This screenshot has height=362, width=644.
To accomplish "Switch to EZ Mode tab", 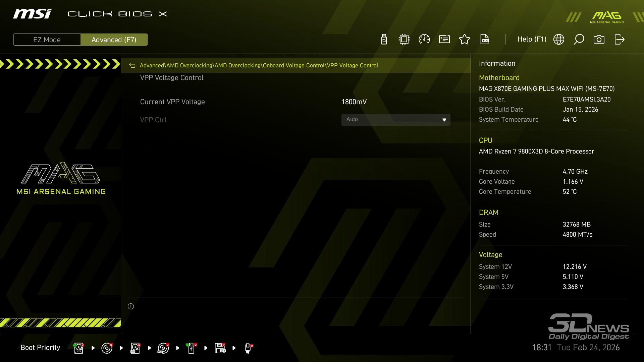I will pyautogui.click(x=47, y=40).
